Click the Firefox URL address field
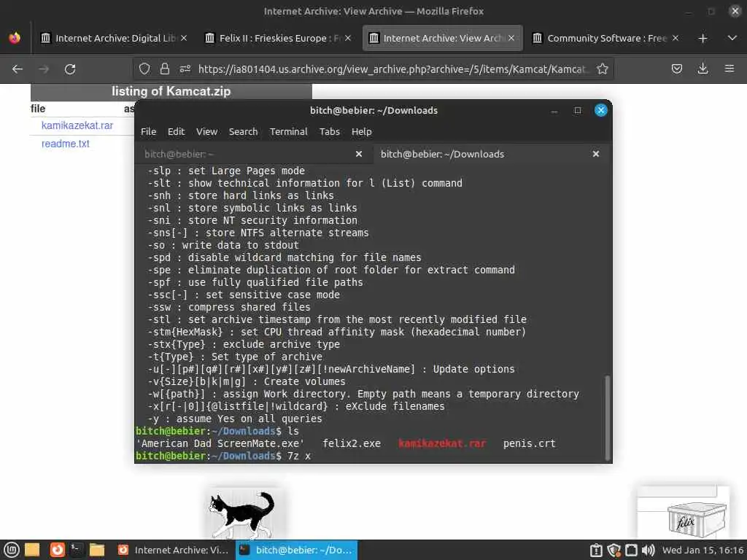Screen dimensions: 747x560 (x=392, y=69)
